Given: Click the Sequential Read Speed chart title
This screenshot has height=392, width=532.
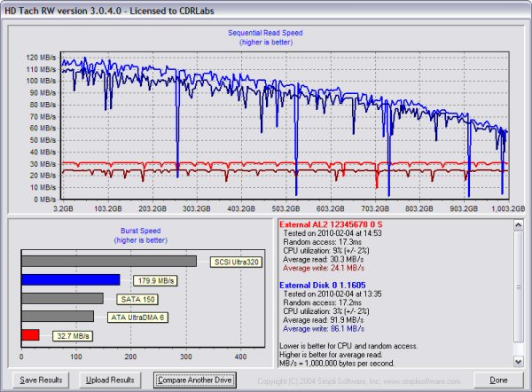Looking at the screenshot, I should (x=266, y=31).
